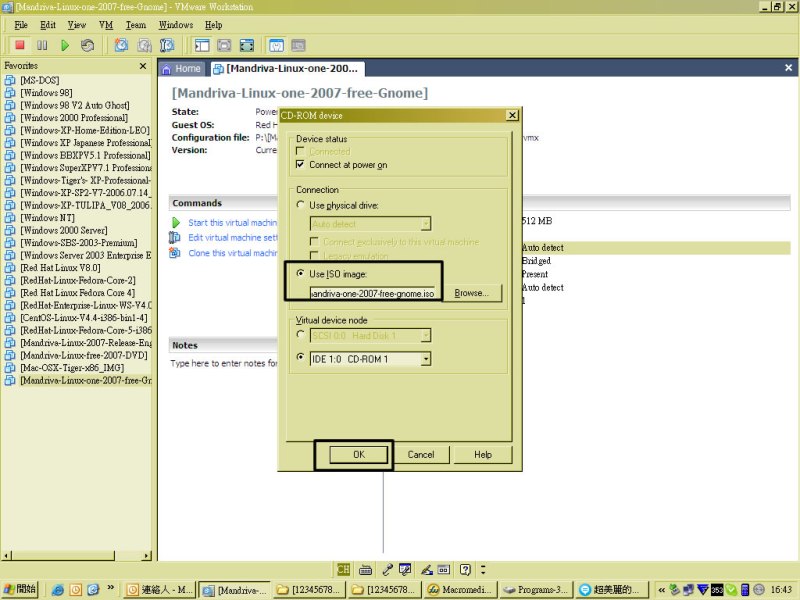
Task: Click the Legacy emulation checkbox
Action: (x=314, y=255)
